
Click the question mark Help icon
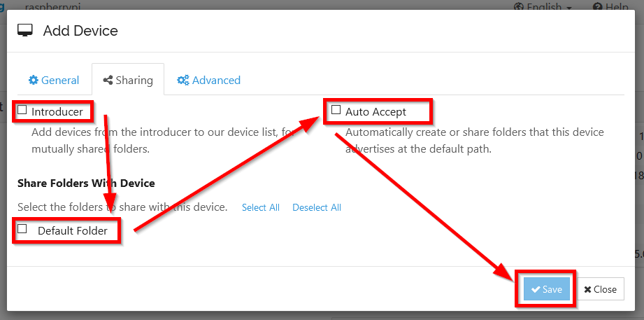click(597, 6)
